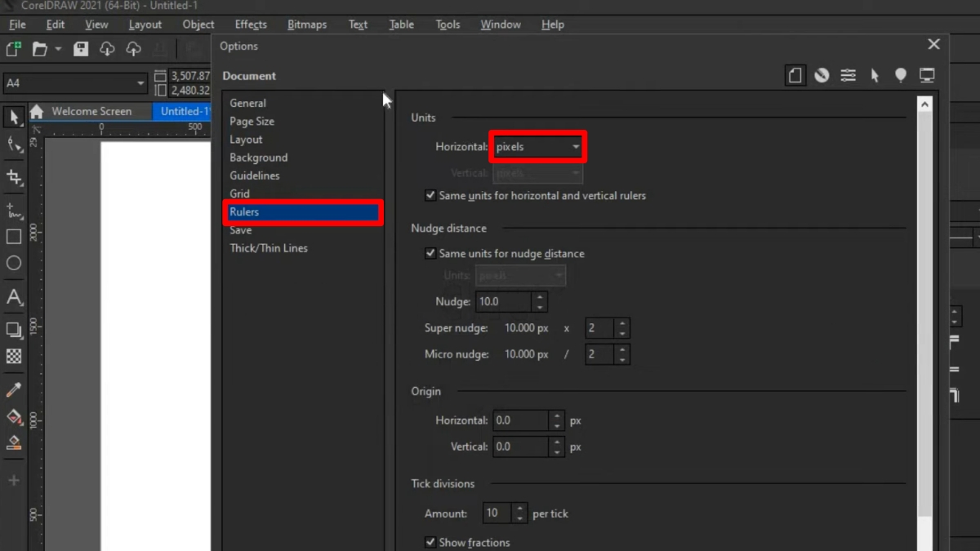Select the Ellipse tool
This screenshot has height=551, width=980.
pos(14,263)
